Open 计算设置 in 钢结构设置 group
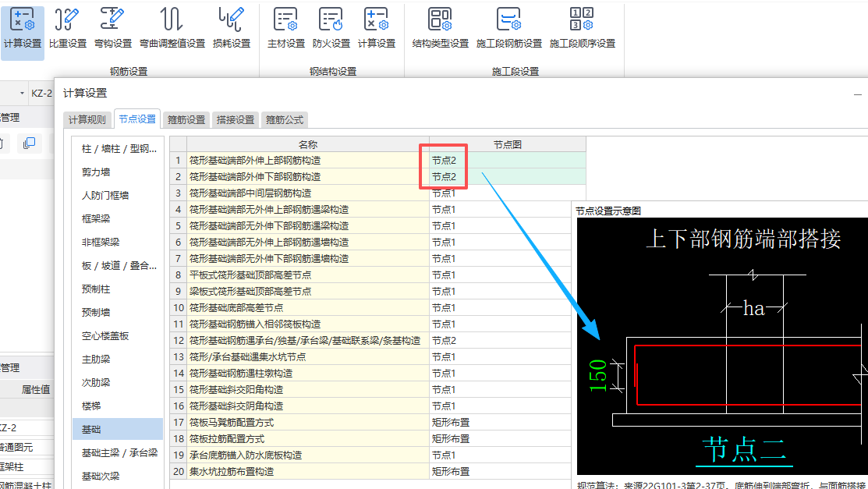This screenshot has height=489, width=868. (x=377, y=29)
